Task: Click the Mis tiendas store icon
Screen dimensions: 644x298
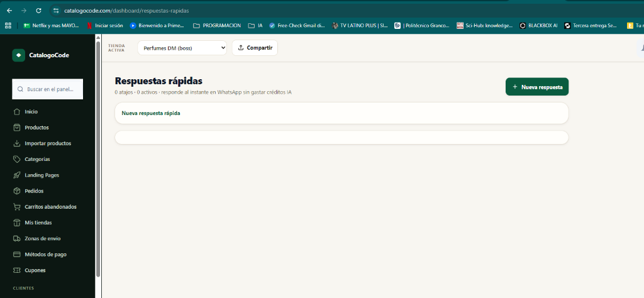Action: [x=17, y=223]
